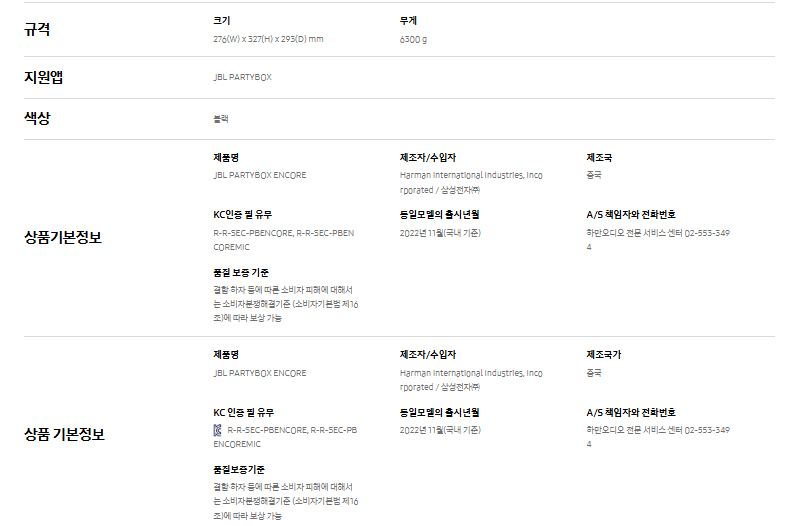Select the 규격 section heading
This screenshot has width=796, height=526.
click(37, 29)
